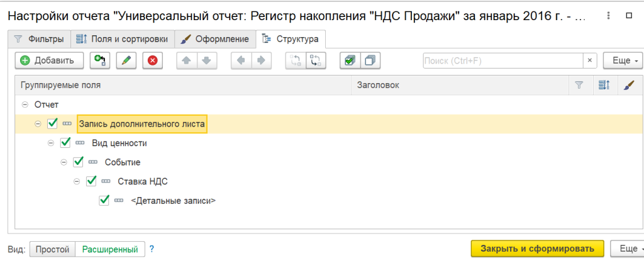644x265 pixels.
Task: Click the grouping icon beside Вид ценности
Action: pyautogui.click(x=80, y=143)
